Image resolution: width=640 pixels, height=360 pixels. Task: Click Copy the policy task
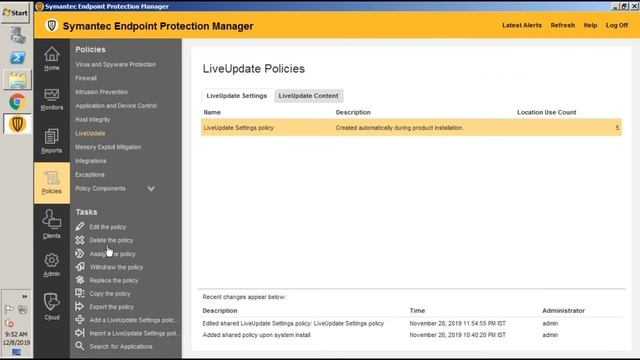click(x=110, y=293)
